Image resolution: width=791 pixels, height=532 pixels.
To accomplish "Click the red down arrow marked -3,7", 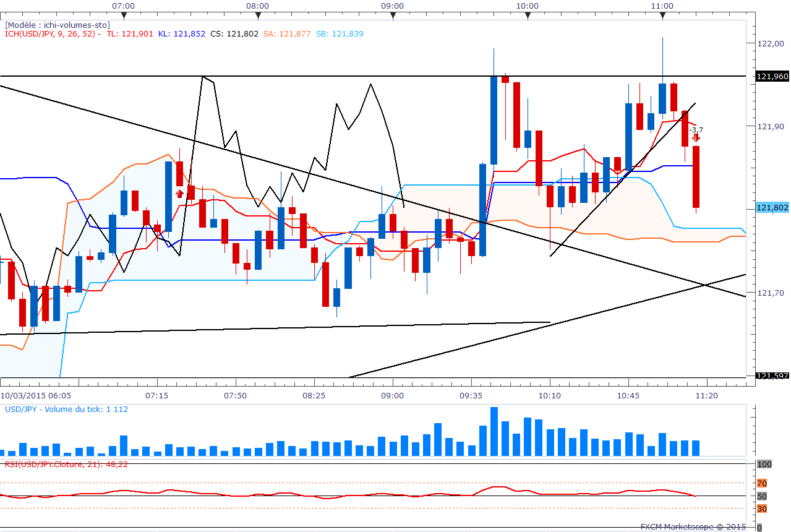I will click(x=696, y=139).
